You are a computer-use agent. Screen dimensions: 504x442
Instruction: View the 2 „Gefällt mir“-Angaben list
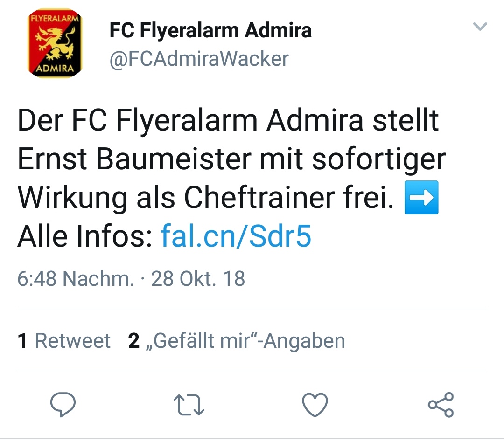(x=237, y=340)
